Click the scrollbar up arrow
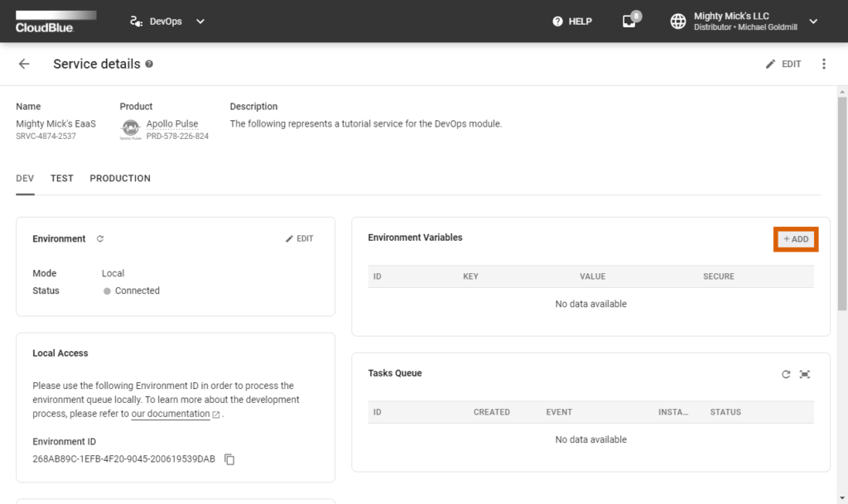Image resolution: width=848 pixels, height=504 pixels. point(842,92)
